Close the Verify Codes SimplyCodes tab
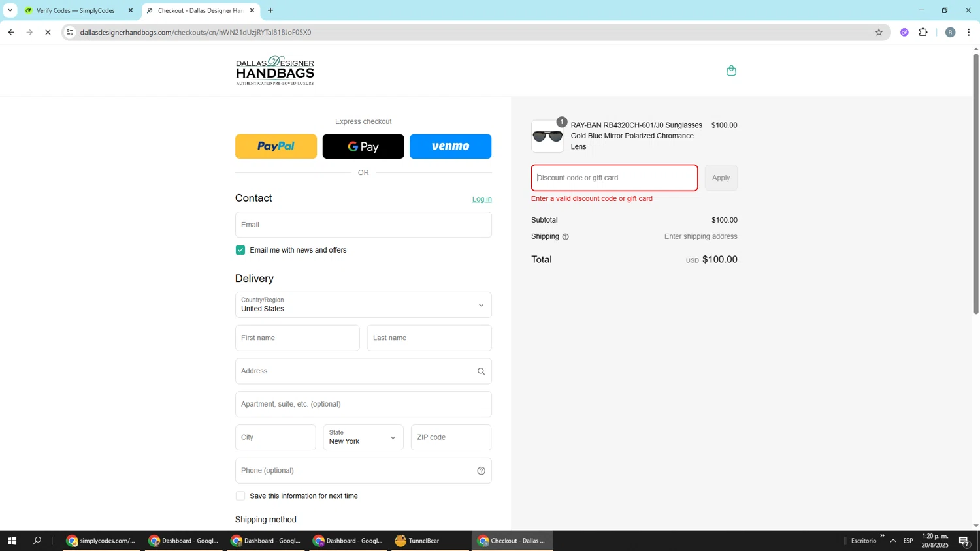This screenshot has width=980, height=551. (x=130, y=10)
